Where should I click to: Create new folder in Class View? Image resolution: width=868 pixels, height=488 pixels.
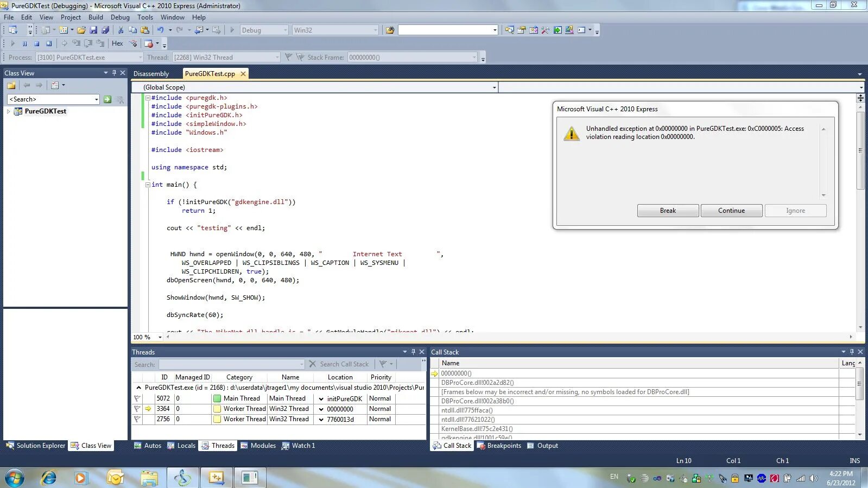(11, 85)
